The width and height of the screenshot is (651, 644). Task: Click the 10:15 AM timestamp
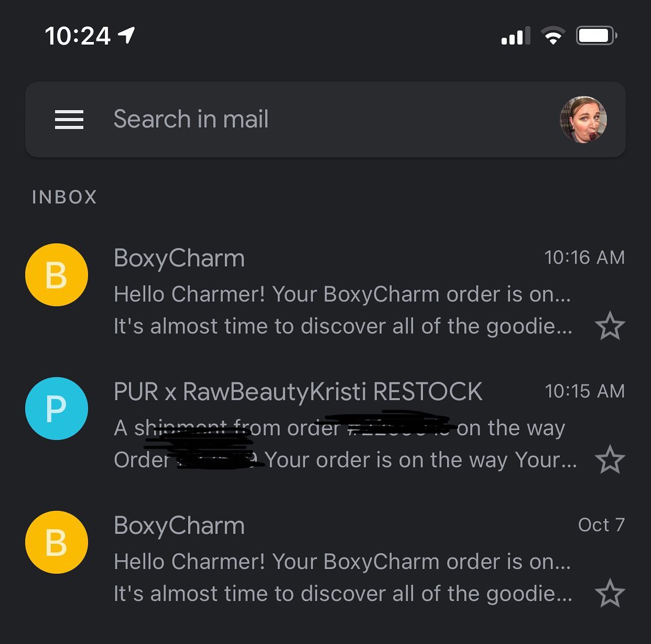tap(585, 391)
